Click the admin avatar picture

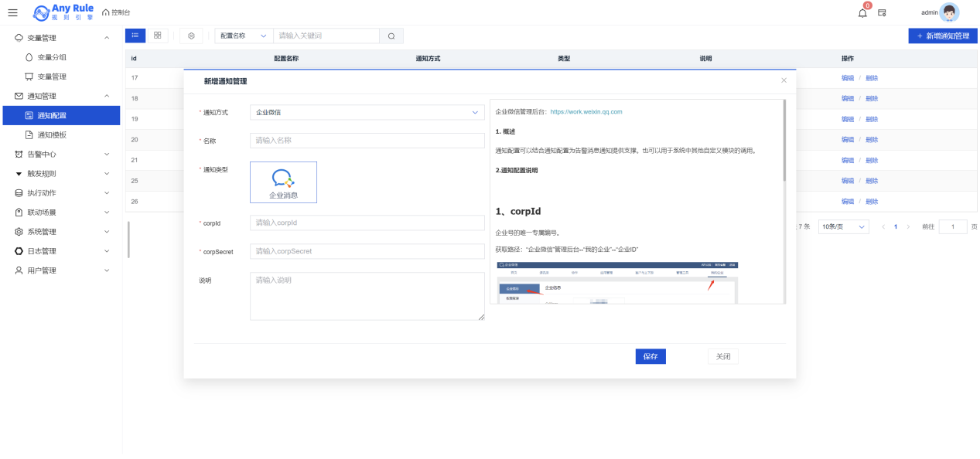[x=949, y=12]
